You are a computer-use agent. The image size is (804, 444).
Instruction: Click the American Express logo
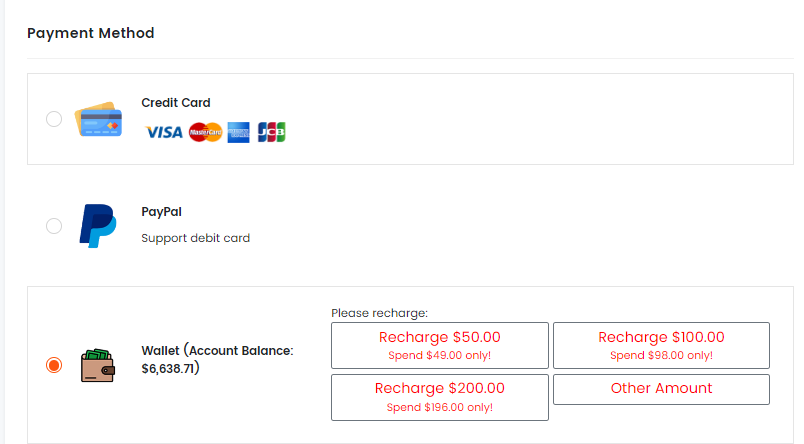pos(238,132)
